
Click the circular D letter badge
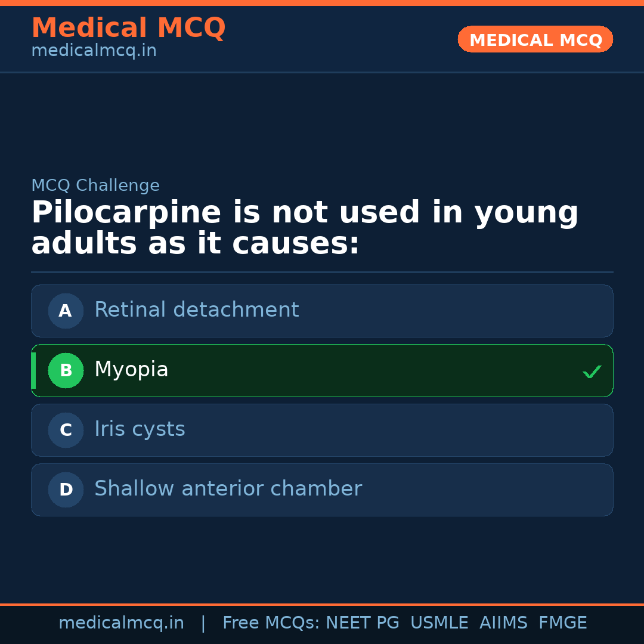pyautogui.click(x=66, y=490)
